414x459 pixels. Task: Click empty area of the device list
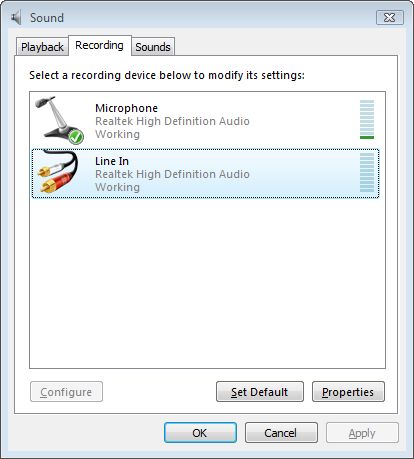(207, 283)
